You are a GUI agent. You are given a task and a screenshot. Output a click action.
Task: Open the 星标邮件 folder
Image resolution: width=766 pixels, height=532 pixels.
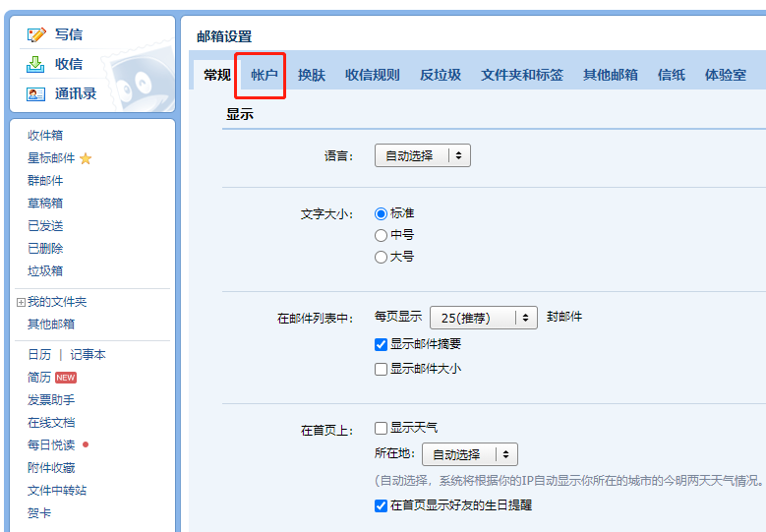click(51, 158)
